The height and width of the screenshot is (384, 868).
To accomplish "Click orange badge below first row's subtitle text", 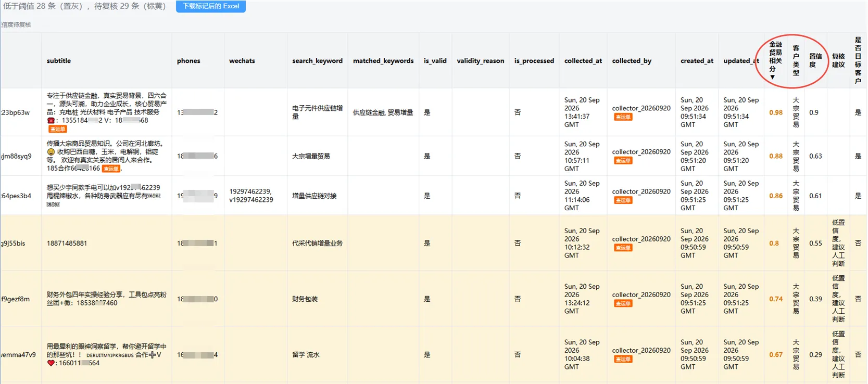I will (57, 129).
